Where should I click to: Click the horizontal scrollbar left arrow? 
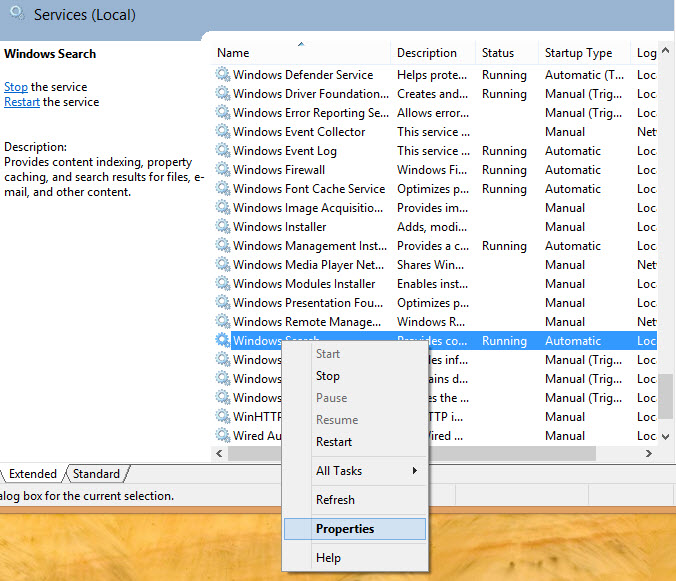[x=219, y=453]
